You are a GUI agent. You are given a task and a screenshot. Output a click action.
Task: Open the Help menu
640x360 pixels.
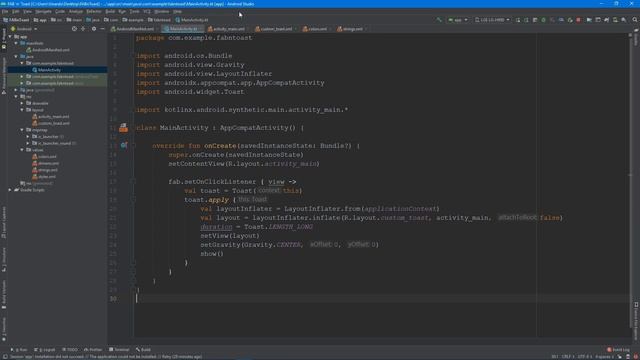(x=178, y=11)
